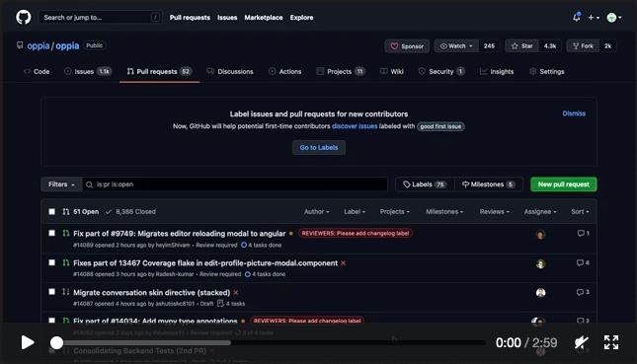
Task: Open the Insights tab
Action: point(497,71)
